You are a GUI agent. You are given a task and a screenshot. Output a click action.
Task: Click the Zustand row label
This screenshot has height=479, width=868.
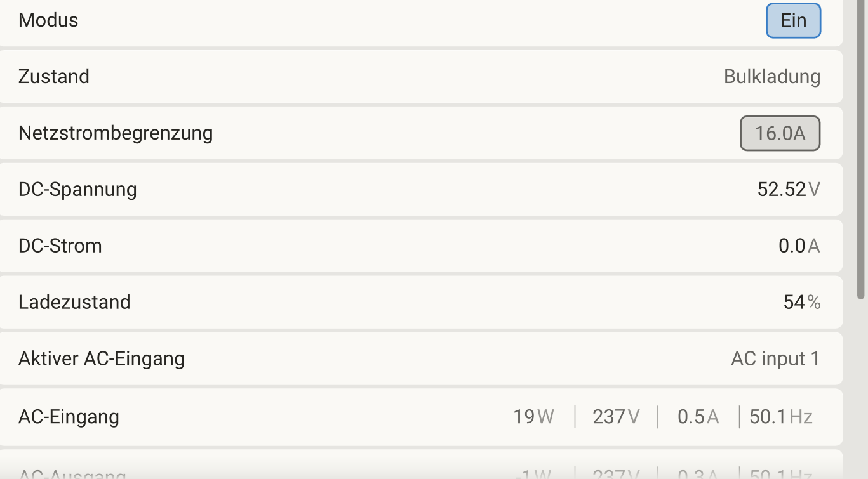pyautogui.click(x=54, y=77)
